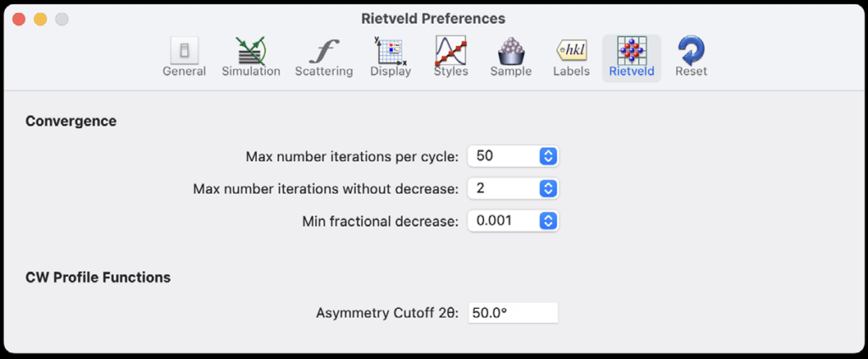The width and height of the screenshot is (868, 359).
Task: Click the Simulation tab label
Action: coord(251,71)
